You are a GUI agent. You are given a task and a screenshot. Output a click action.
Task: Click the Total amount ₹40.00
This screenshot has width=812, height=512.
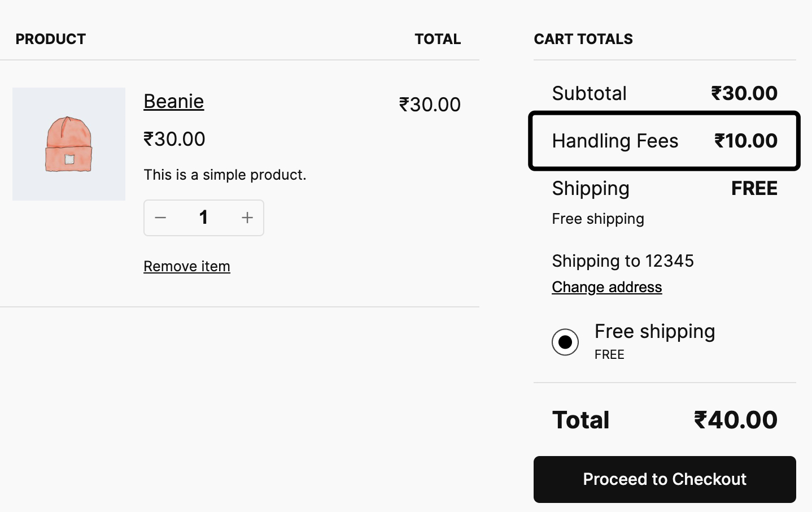[736, 420]
